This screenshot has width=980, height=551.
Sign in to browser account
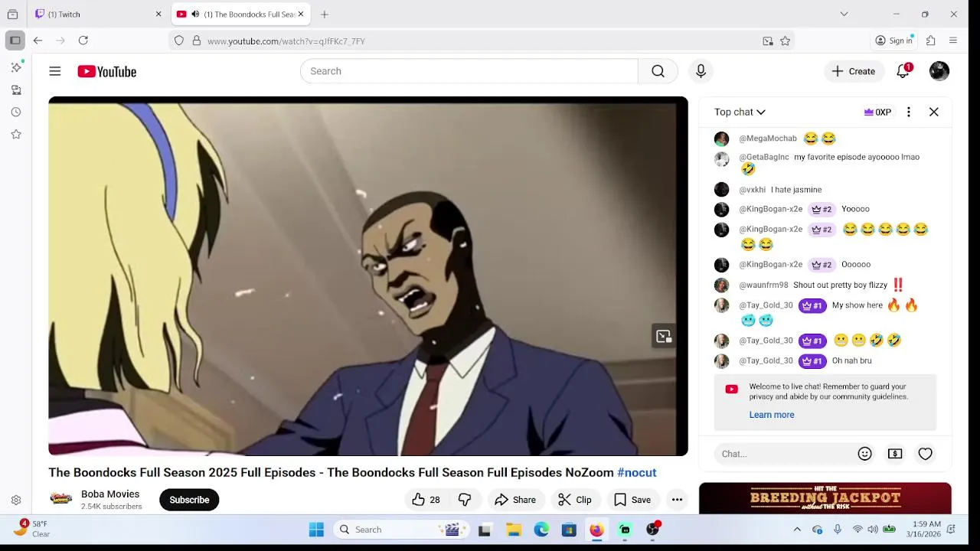[x=894, y=41]
